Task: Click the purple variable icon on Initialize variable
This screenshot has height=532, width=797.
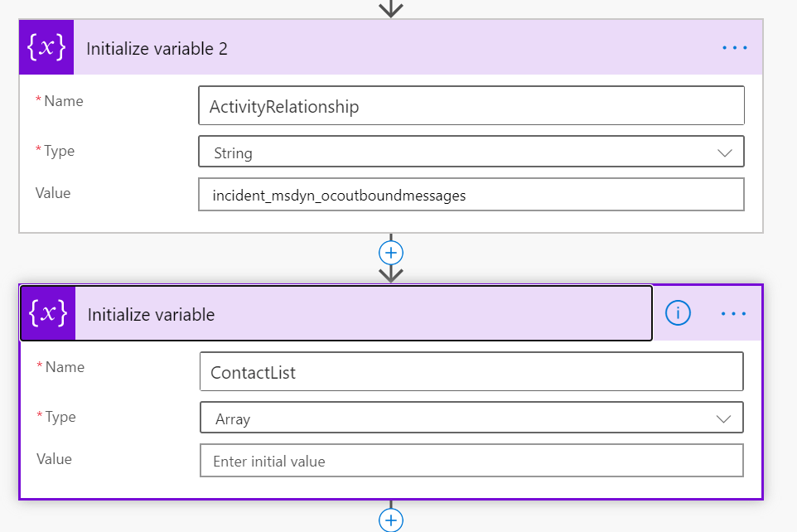Action: click(48, 314)
